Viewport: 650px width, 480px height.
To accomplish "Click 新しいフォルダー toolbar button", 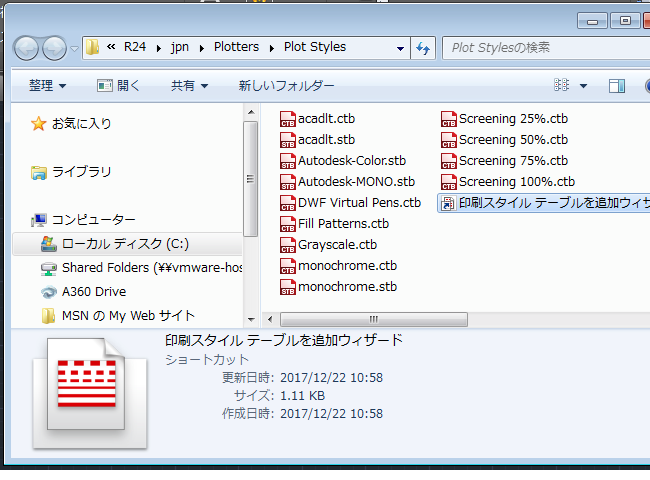I will (286, 86).
